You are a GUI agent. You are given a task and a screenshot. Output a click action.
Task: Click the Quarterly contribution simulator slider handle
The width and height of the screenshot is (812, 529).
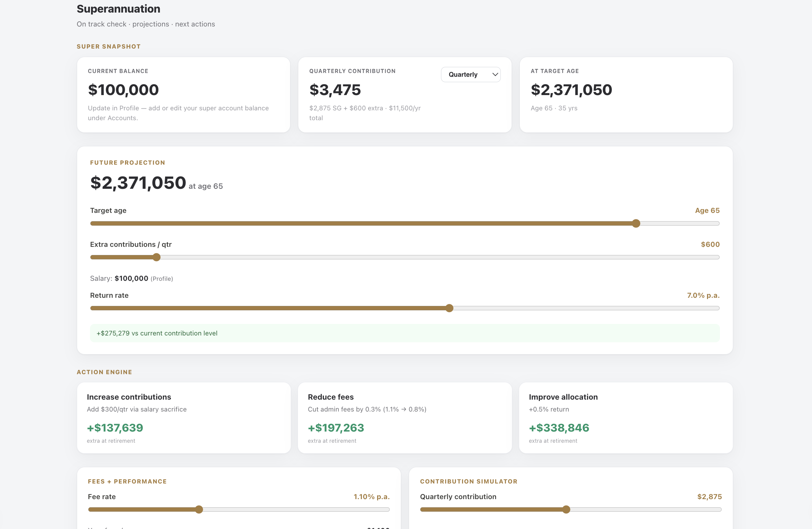click(566, 509)
